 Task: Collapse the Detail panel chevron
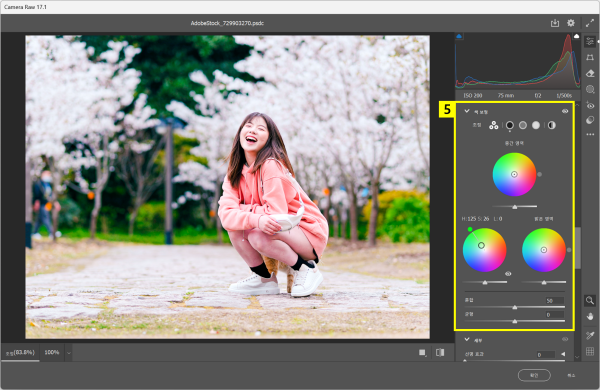[x=467, y=339]
